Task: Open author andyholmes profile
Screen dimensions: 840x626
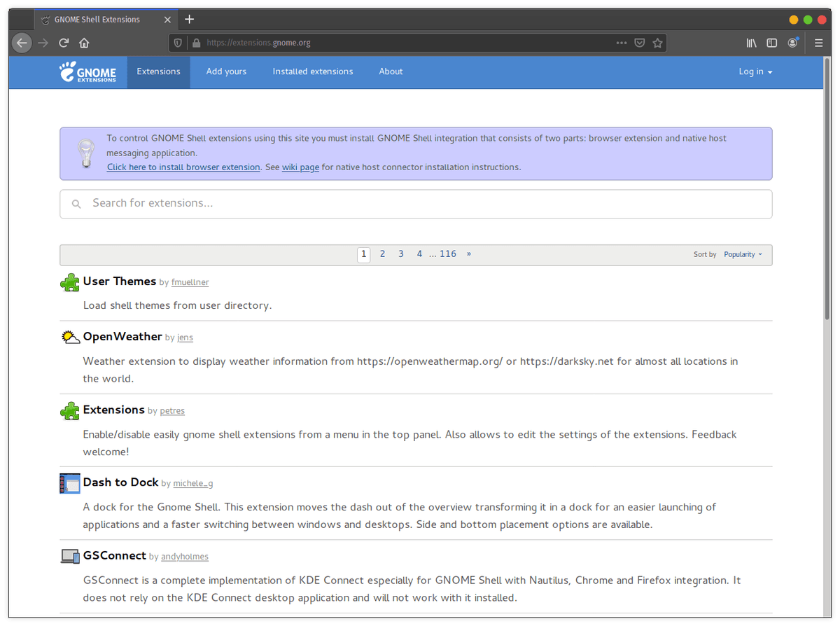Action: tap(185, 557)
